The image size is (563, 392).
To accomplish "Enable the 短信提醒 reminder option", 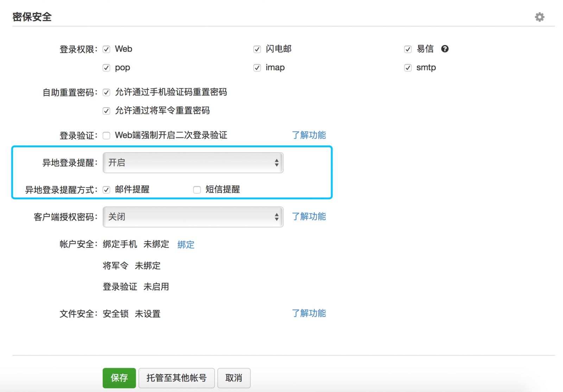I will [x=197, y=189].
